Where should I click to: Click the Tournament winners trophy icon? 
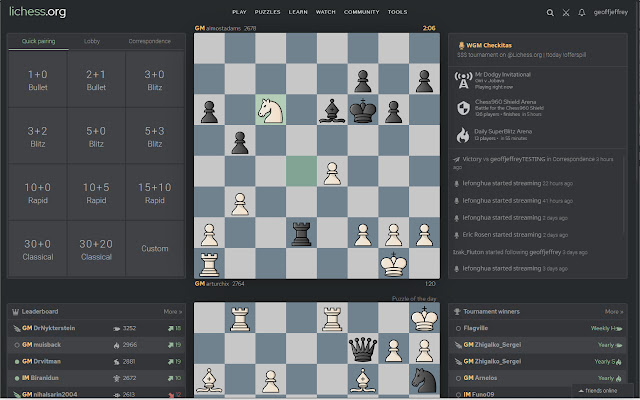[x=457, y=312]
